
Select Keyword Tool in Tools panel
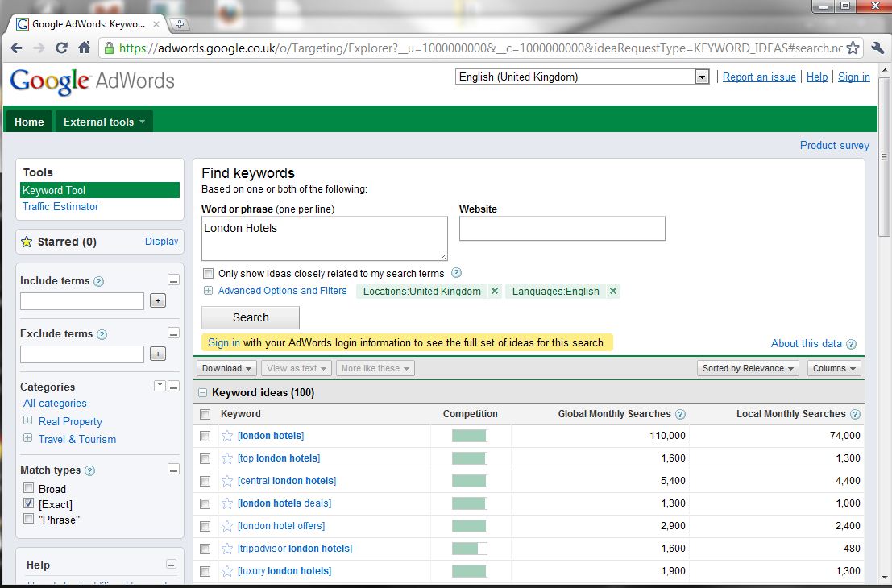pyautogui.click(x=100, y=190)
